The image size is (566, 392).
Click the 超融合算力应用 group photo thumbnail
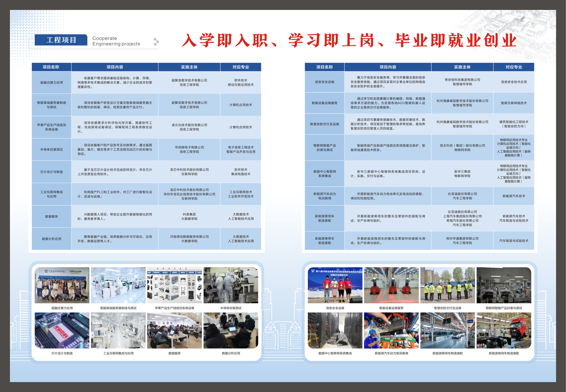pyautogui.click(x=62, y=285)
